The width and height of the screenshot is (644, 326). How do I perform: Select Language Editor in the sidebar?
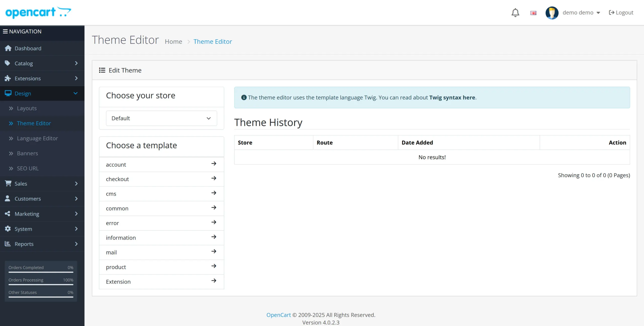click(x=37, y=138)
